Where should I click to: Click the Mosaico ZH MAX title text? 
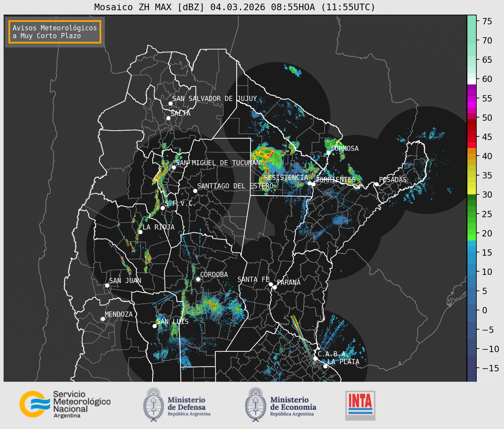point(235,7)
